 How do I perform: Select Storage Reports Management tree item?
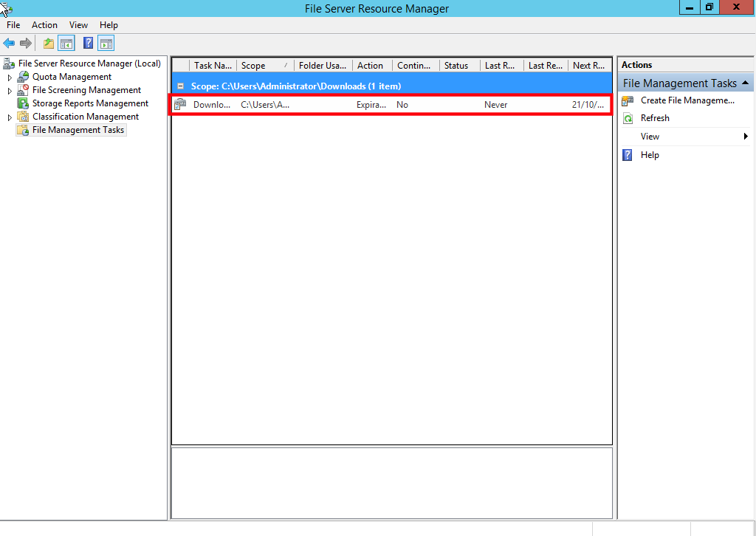(x=90, y=103)
